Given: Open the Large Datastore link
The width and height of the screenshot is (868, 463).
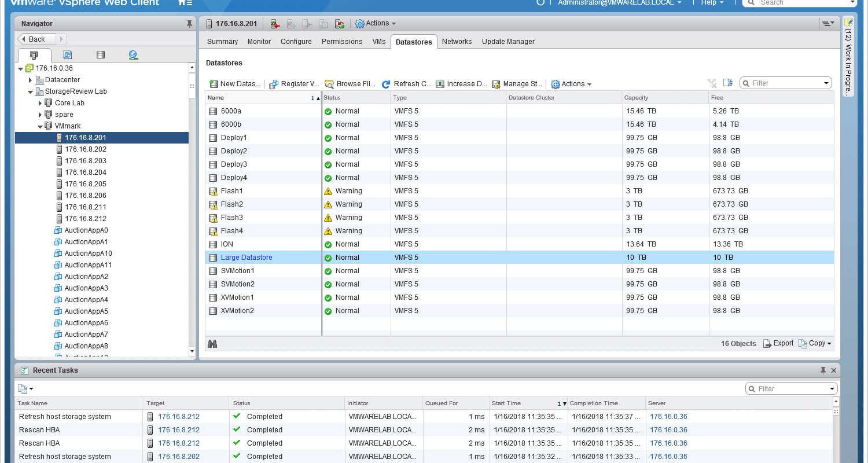Looking at the screenshot, I should coord(247,258).
